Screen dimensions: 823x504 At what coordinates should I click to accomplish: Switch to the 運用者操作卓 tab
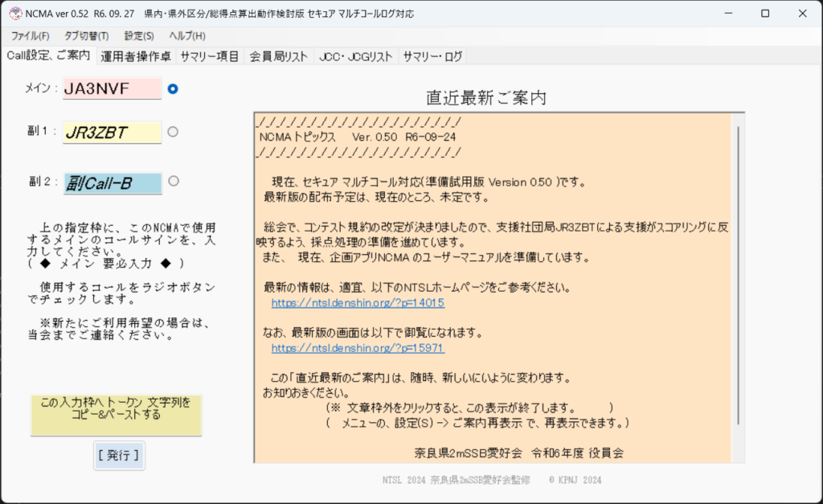tap(136, 56)
